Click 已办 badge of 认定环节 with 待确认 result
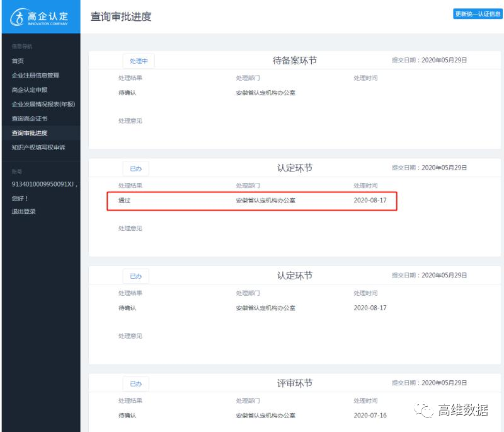 (135, 276)
